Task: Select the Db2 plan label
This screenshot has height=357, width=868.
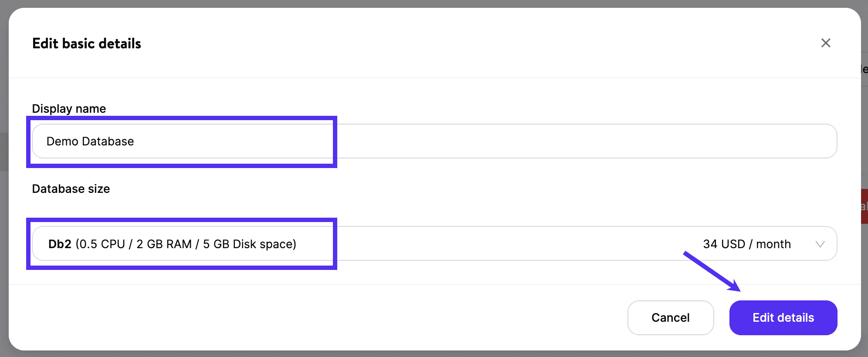Action: coord(60,244)
